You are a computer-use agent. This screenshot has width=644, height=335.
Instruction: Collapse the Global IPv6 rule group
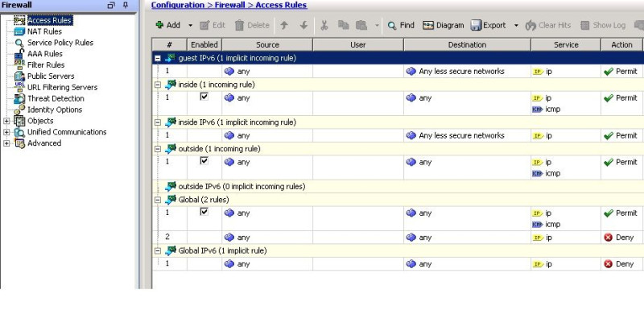click(157, 250)
